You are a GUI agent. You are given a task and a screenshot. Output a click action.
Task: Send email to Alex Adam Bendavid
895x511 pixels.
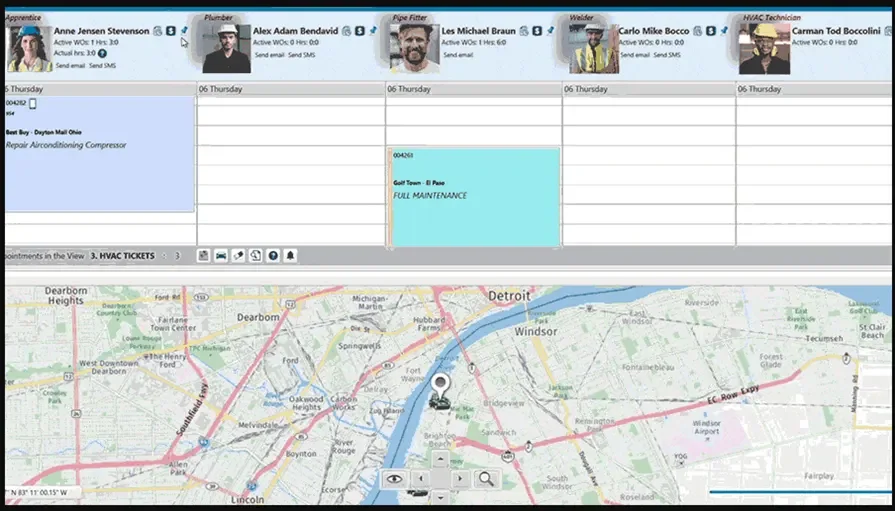[269, 55]
